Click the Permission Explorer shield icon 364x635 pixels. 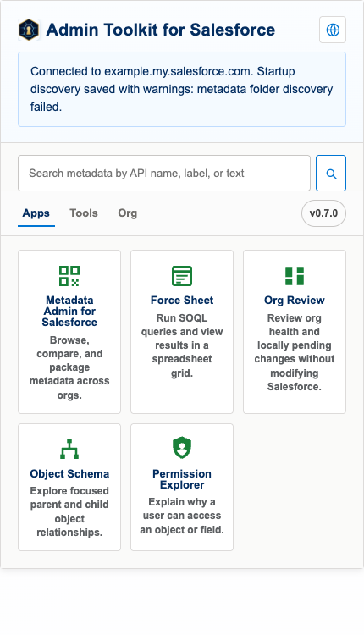[182, 448]
